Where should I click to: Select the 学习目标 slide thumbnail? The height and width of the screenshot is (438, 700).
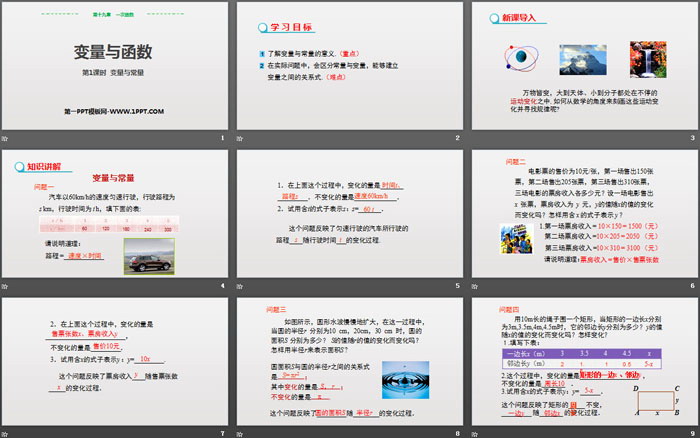click(350, 66)
